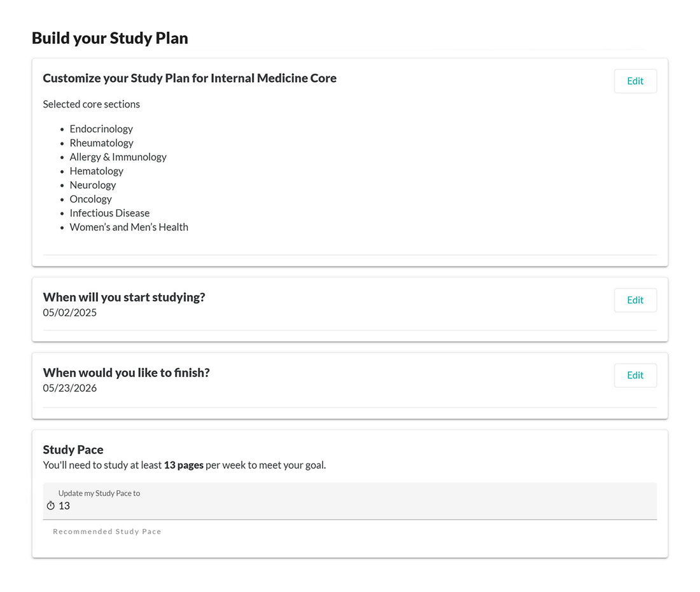Edit the Internal Medicine Core sections
The width and height of the screenshot is (700, 592).
pyautogui.click(x=634, y=81)
